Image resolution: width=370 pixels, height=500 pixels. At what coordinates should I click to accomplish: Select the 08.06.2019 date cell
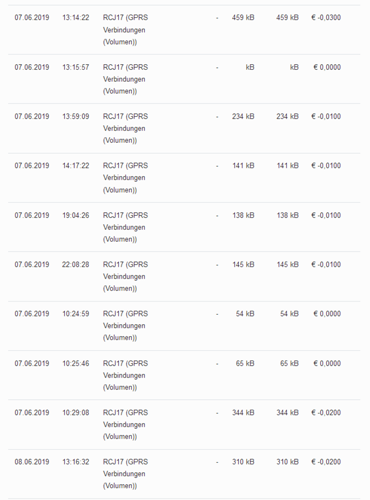click(32, 462)
